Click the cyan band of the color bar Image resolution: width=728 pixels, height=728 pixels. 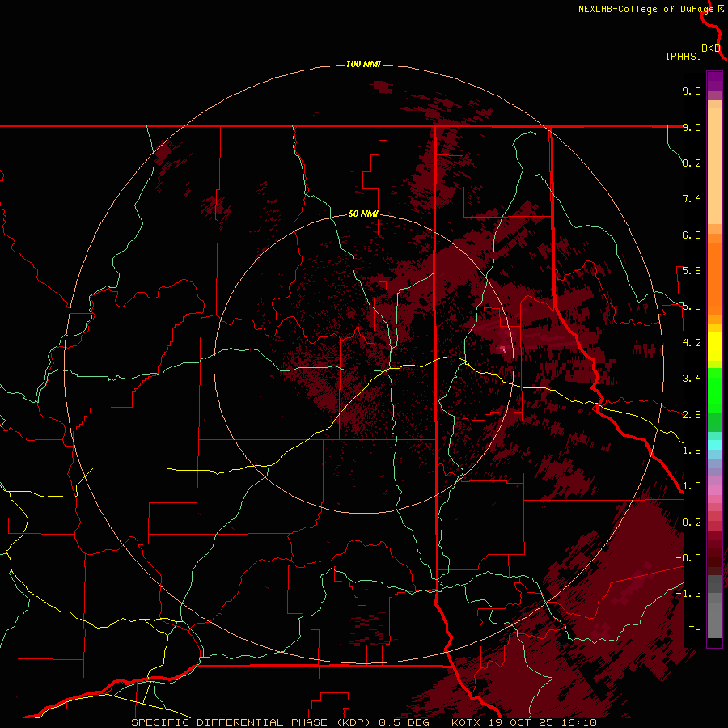pyautogui.click(x=714, y=445)
